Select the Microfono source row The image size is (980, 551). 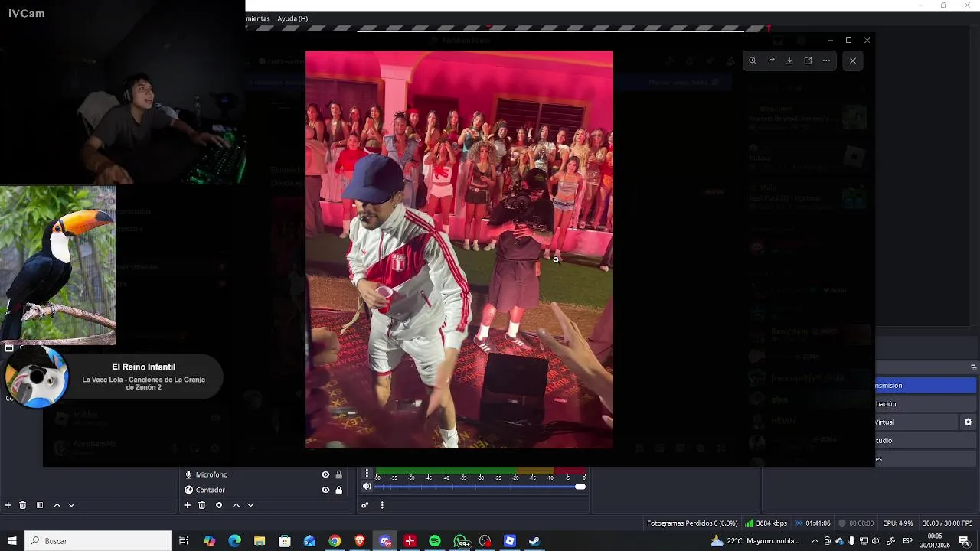point(264,474)
